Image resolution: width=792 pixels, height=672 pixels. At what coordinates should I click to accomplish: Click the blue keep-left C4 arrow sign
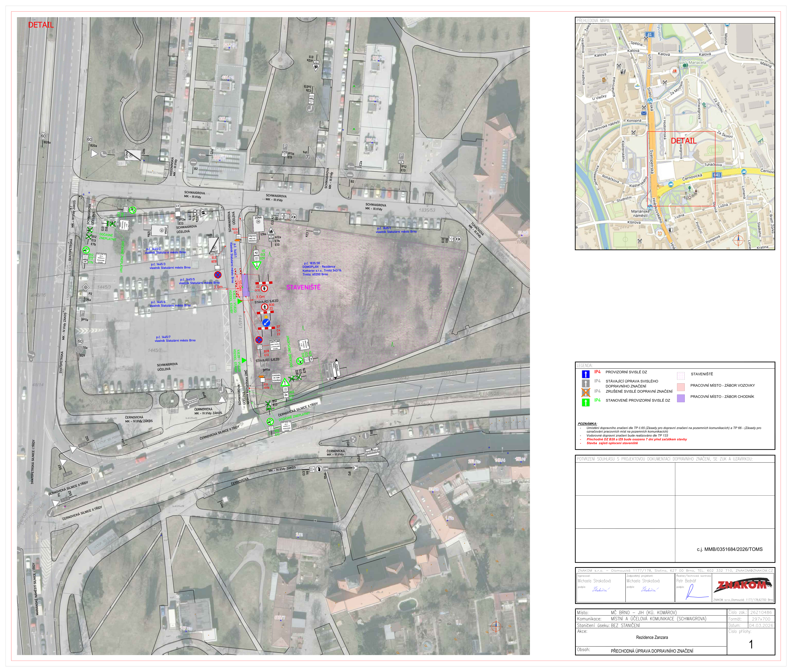(266, 323)
